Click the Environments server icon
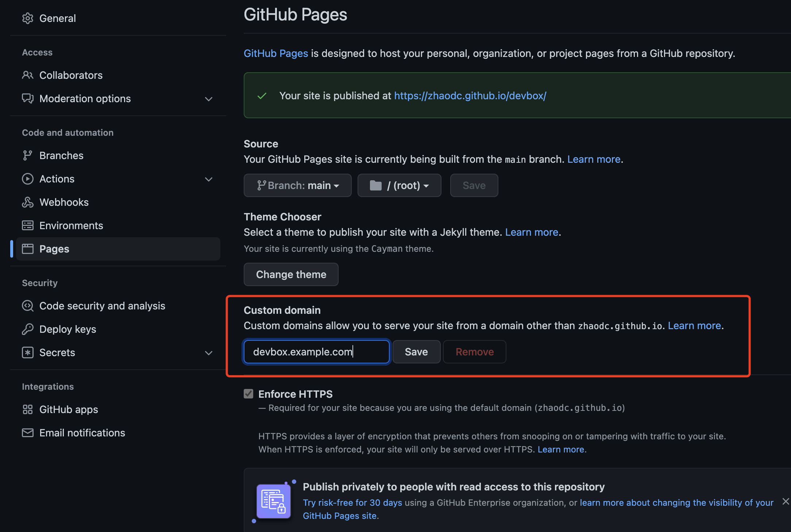This screenshot has width=791, height=532. click(28, 225)
